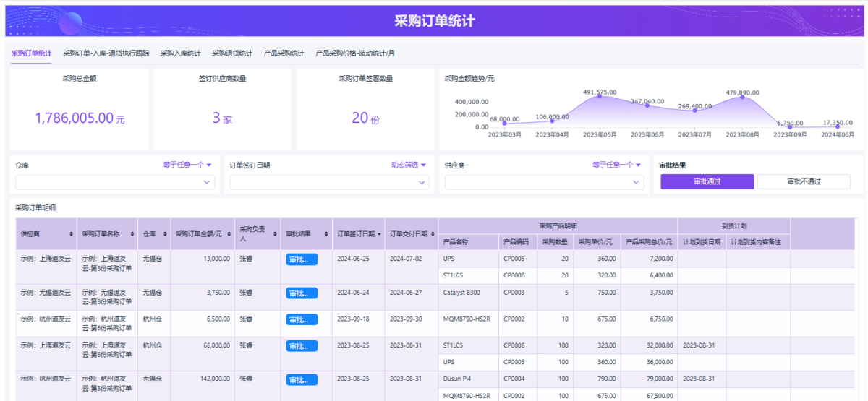Open 产品采购价格-波动统计/月 tab
Screen dimensions: 868x401
click(x=355, y=53)
